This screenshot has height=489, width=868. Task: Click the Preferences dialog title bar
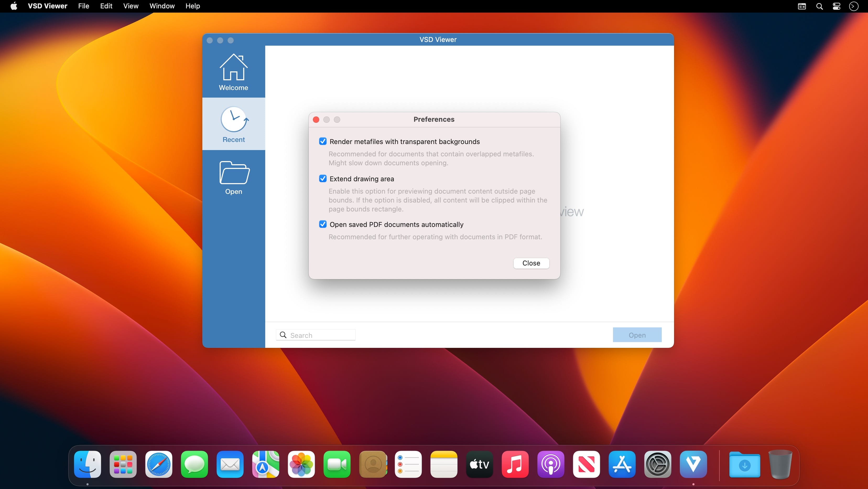[434, 119]
